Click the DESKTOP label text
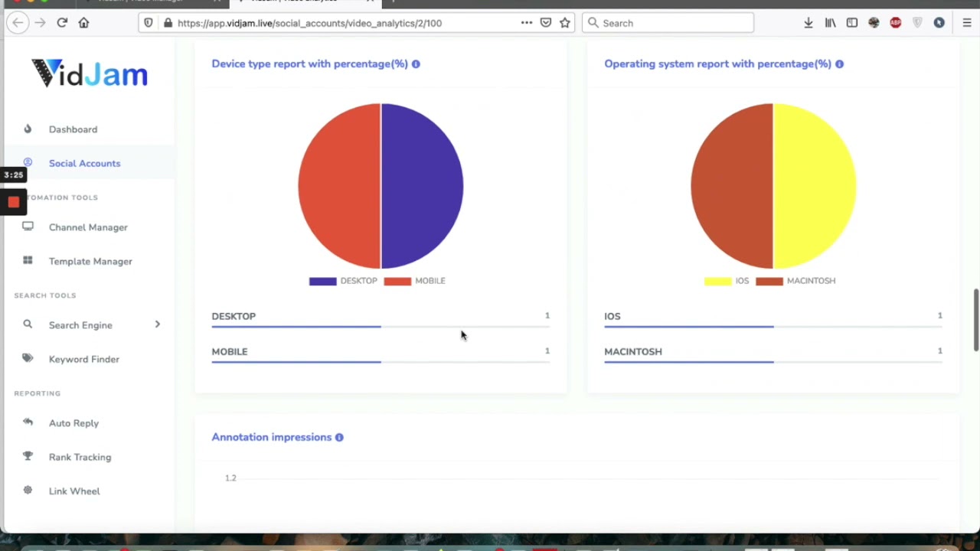This screenshot has height=551, width=980. 234,316
